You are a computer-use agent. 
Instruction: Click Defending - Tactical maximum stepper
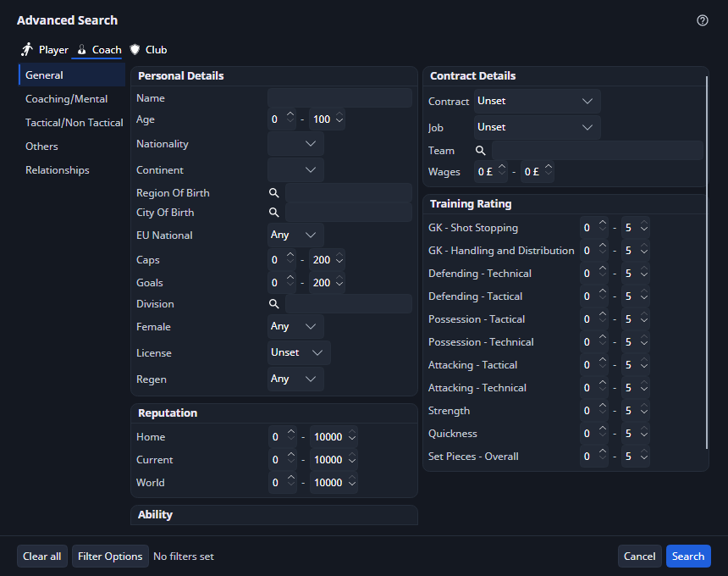tap(636, 296)
